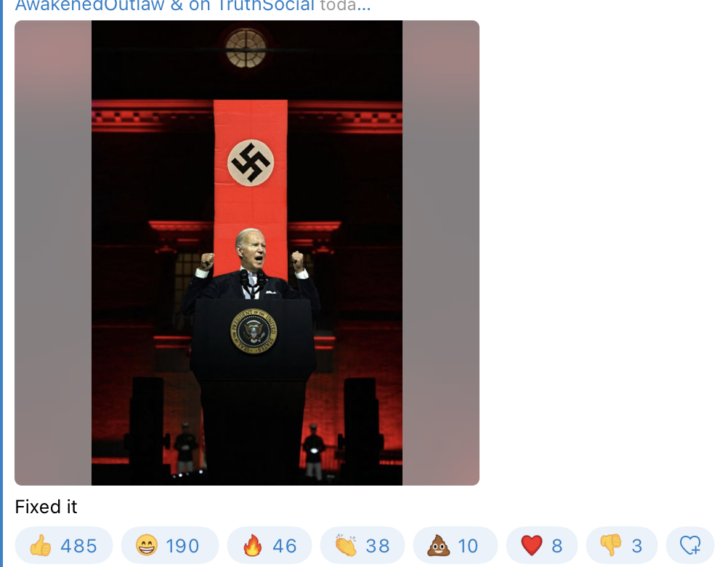Screen dimensions: 728x567
Task: Click the 485 reaction count
Action: coord(79,546)
